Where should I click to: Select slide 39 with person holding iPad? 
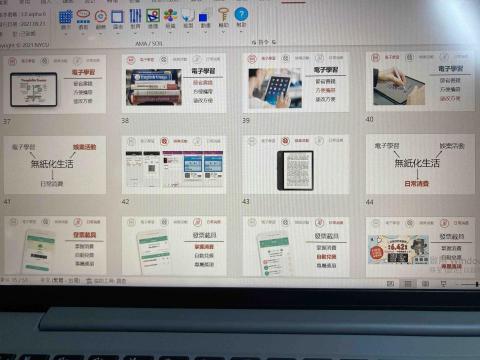296,82
